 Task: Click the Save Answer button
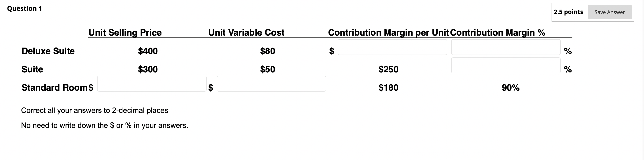pyautogui.click(x=610, y=12)
